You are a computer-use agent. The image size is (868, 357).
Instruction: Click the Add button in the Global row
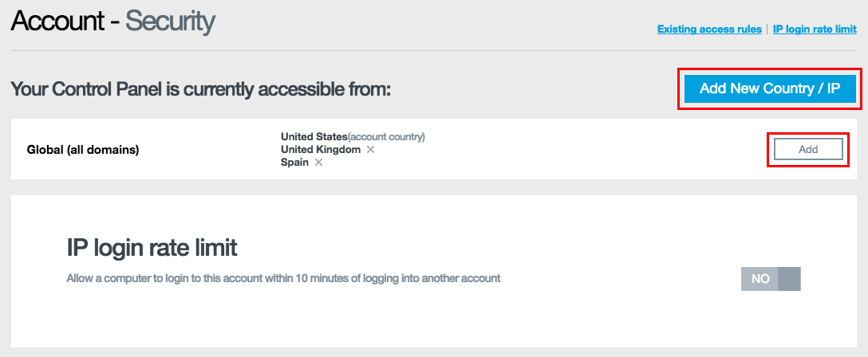(x=808, y=149)
